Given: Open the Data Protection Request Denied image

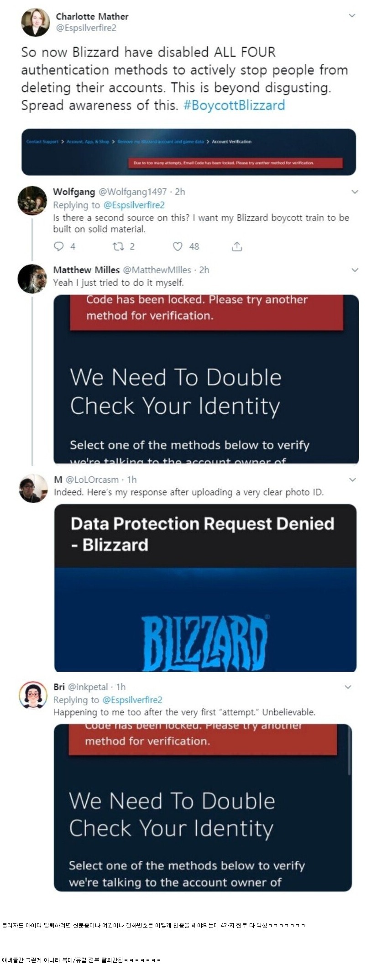Looking at the screenshot, I should pyautogui.click(x=205, y=588).
